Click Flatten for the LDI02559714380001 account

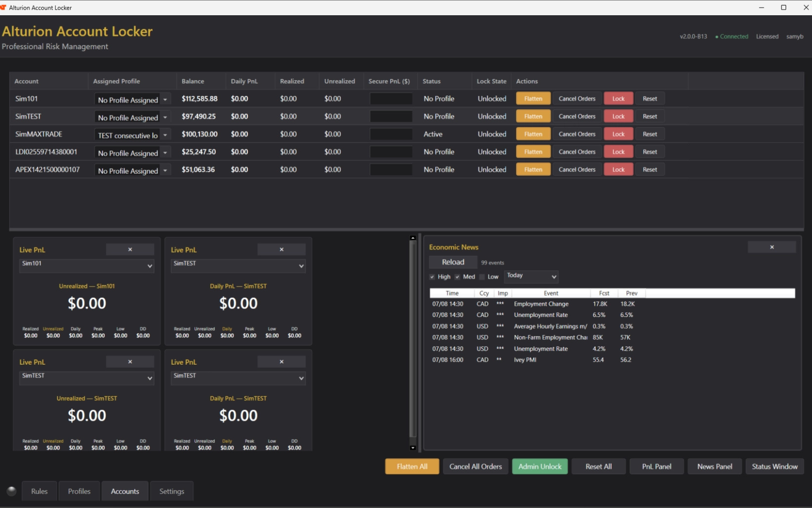pos(533,152)
